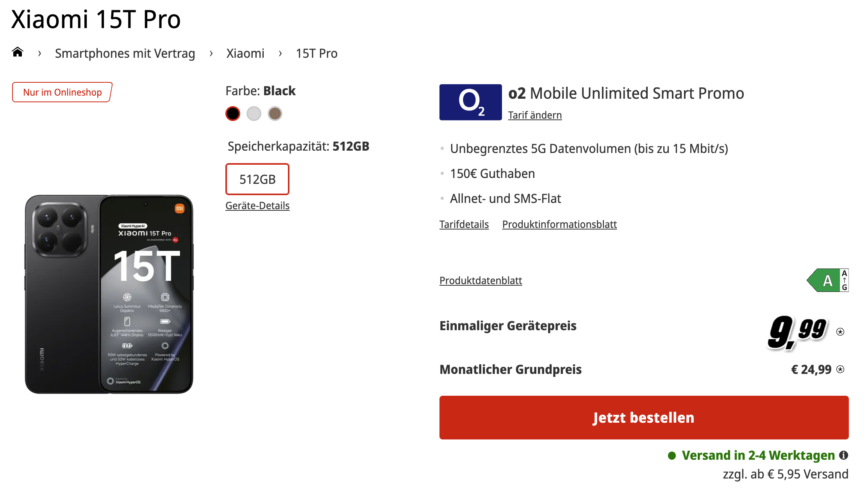Open Tarifdetails link

[464, 224]
